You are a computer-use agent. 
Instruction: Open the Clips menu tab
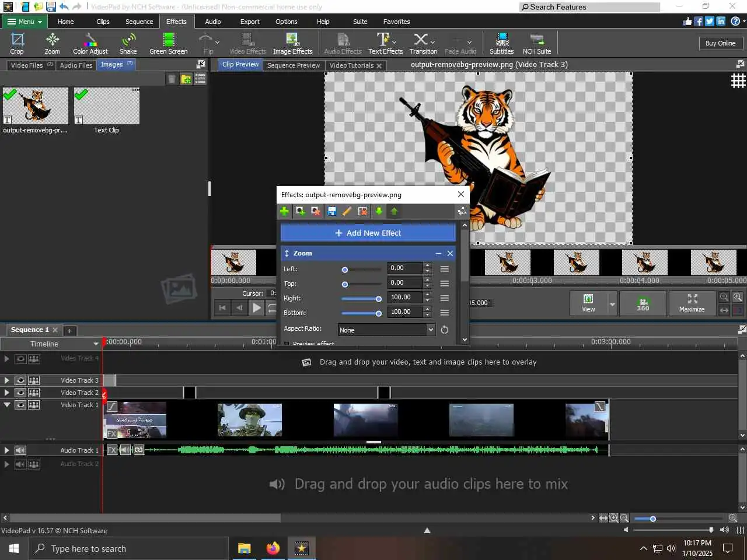[103, 22]
